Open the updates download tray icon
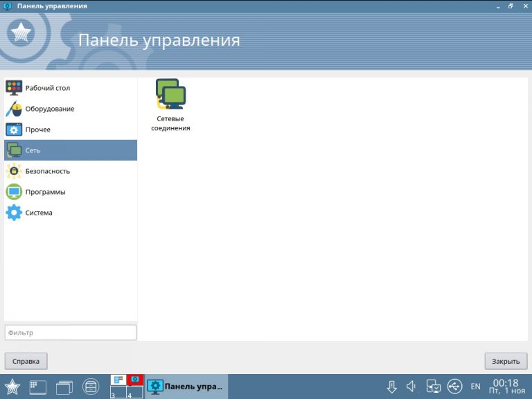 point(392,387)
